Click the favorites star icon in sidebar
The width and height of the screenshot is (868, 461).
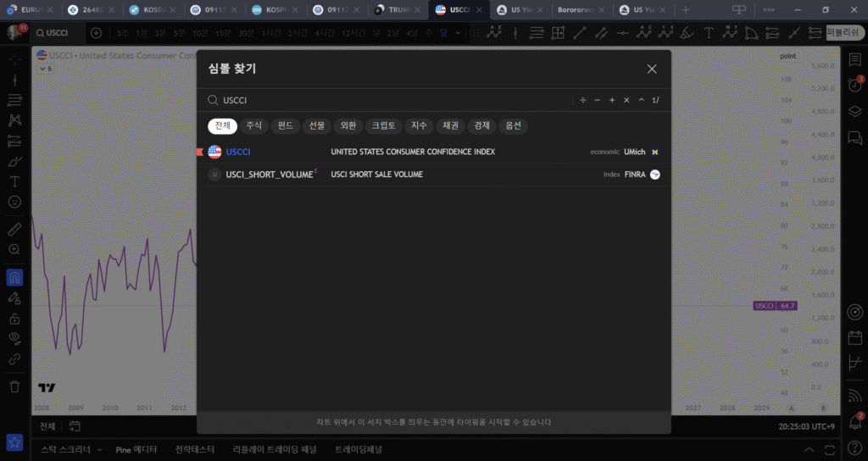[15, 442]
